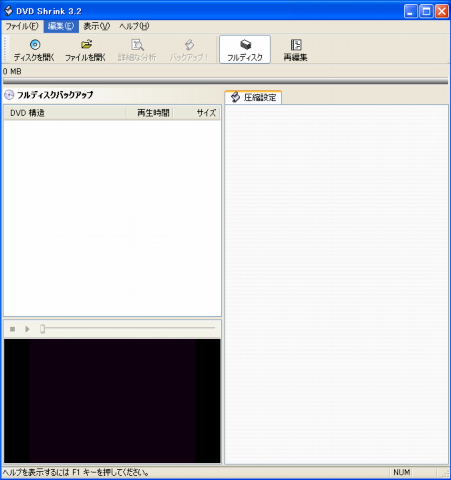Select the 圧縮設定 tab
The image size is (451, 480).
pos(253,97)
